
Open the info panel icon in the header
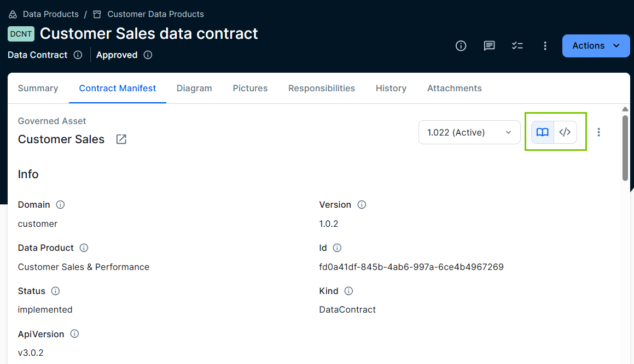[x=461, y=46]
